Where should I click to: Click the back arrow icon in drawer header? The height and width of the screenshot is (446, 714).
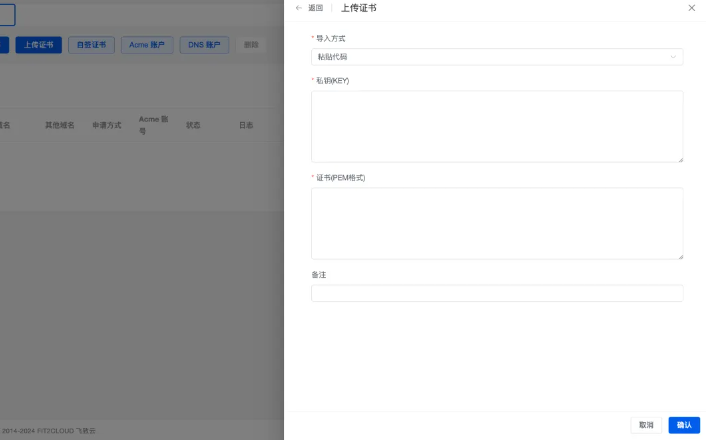click(298, 8)
